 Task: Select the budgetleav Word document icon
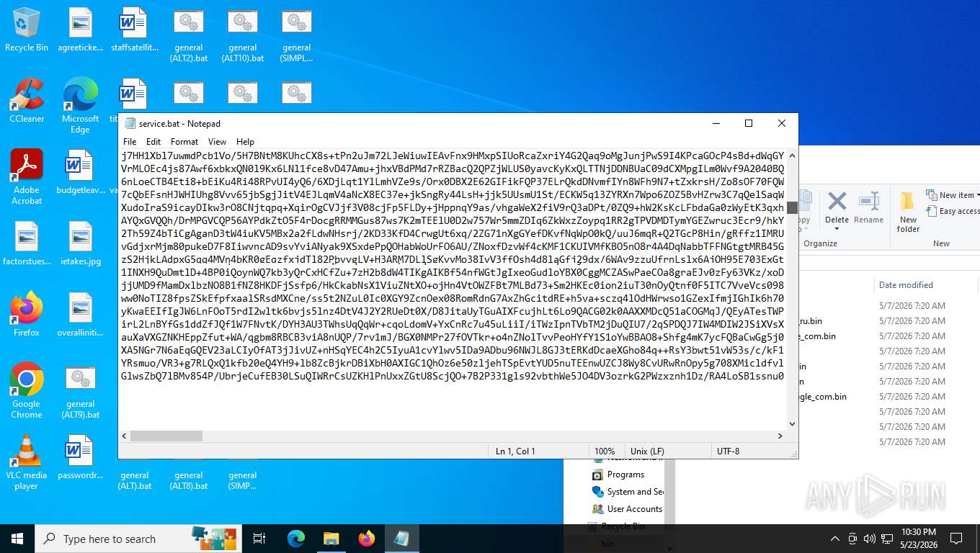tap(81, 172)
